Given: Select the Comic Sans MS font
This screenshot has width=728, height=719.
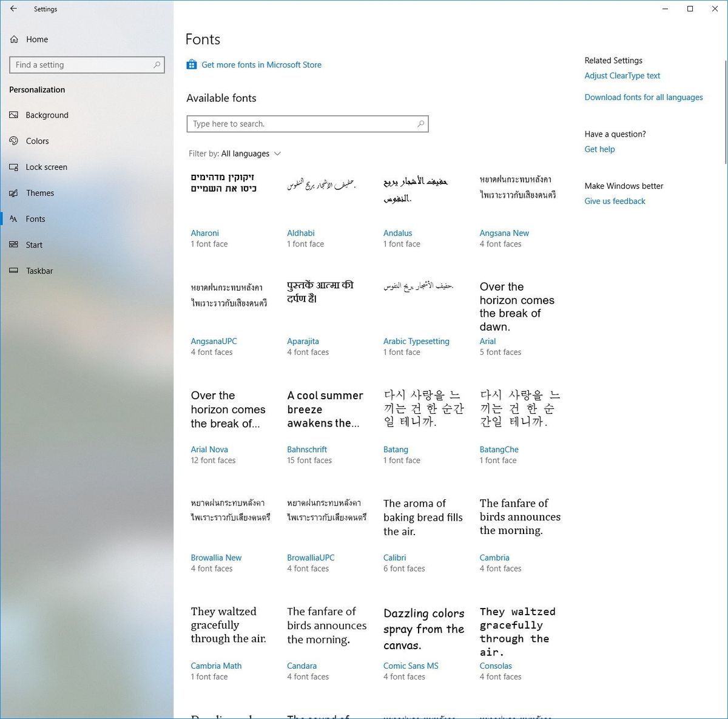Looking at the screenshot, I should tap(411, 666).
